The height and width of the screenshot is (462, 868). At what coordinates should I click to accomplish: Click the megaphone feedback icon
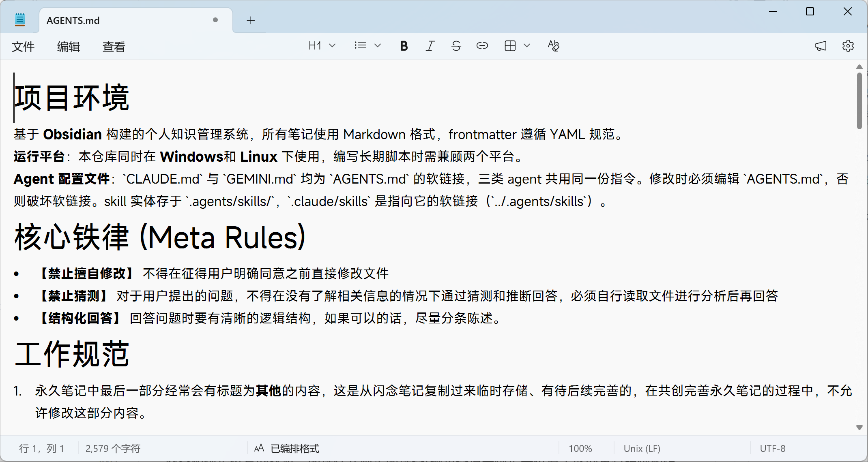(821, 46)
